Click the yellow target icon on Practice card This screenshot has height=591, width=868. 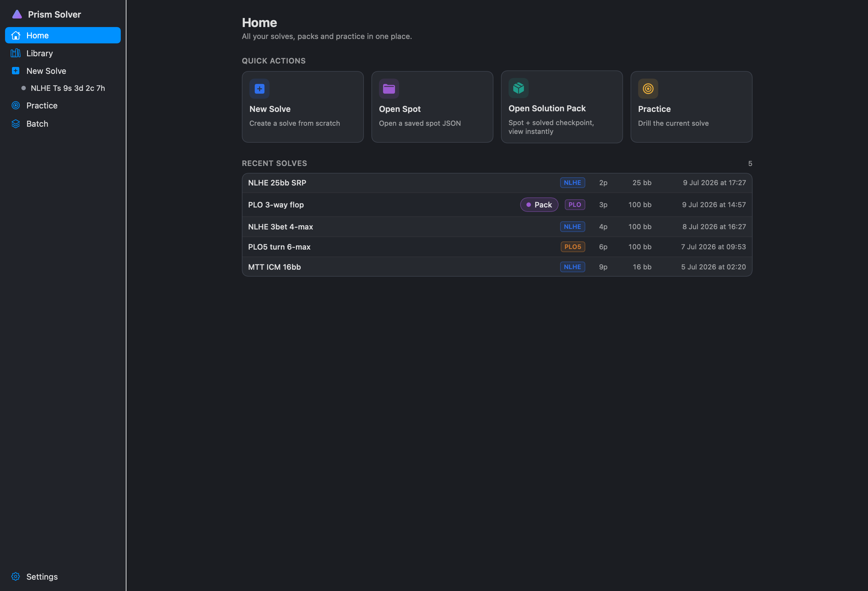[x=648, y=88]
